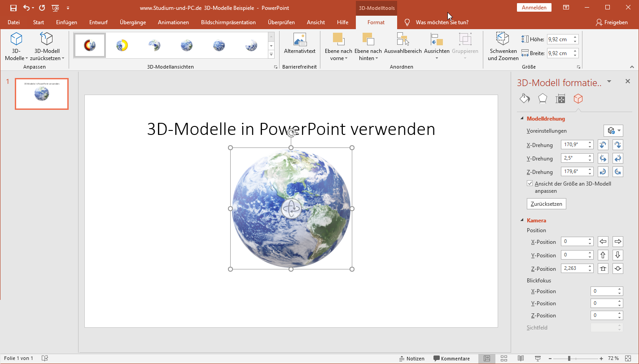639x364 pixels.
Task: Click the first Y-Drehung rotate button
Action: pos(603,158)
